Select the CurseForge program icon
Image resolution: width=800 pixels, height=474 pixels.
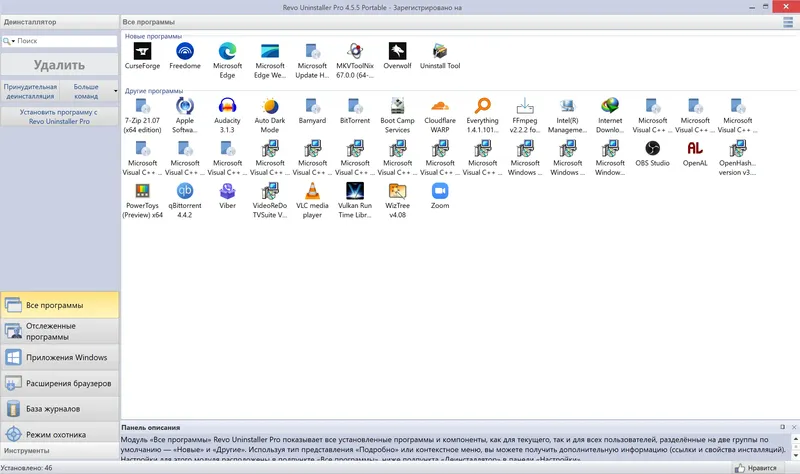[142, 51]
